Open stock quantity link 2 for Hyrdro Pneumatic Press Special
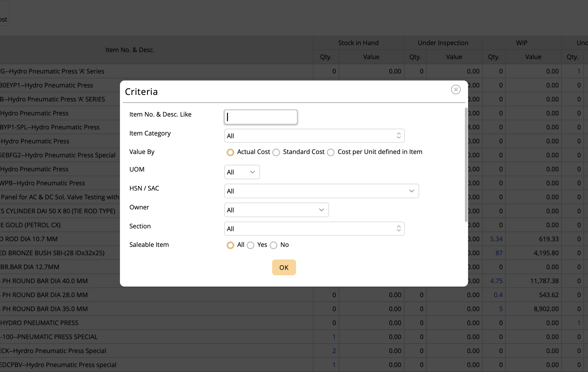 click(334, 351)
